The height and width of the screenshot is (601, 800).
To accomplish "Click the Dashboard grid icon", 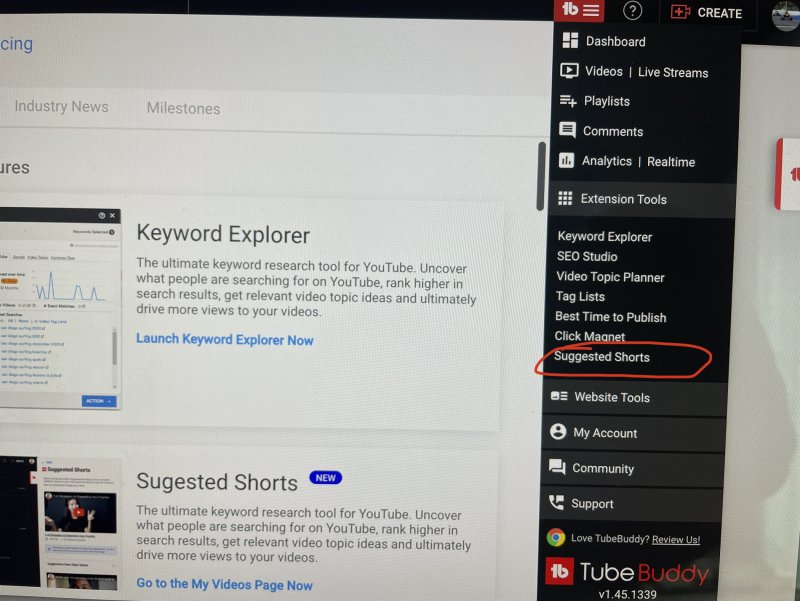I will 570,41.
